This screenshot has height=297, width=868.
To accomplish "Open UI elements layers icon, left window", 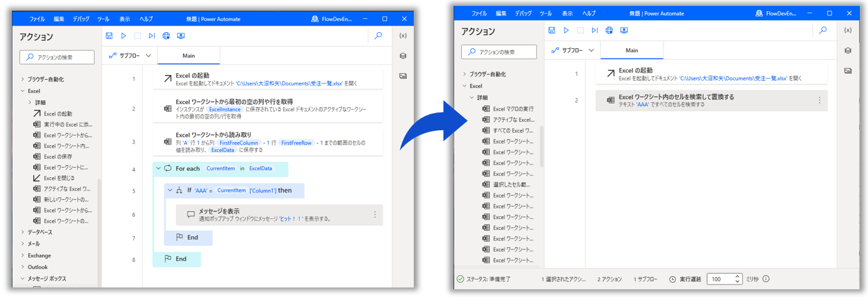I will 403,56.
